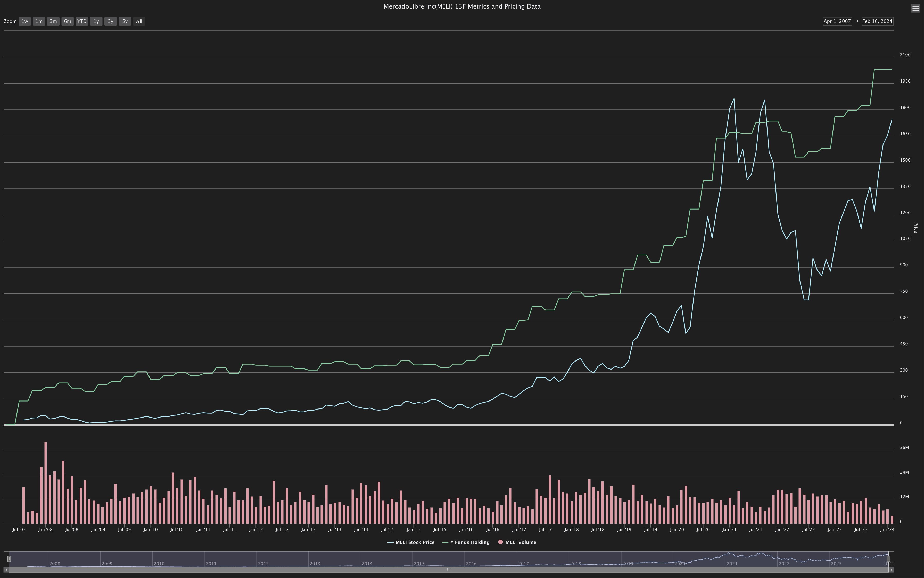Click the Jul '07 x-axis label
924x578 pixels.
coord(19,530)
